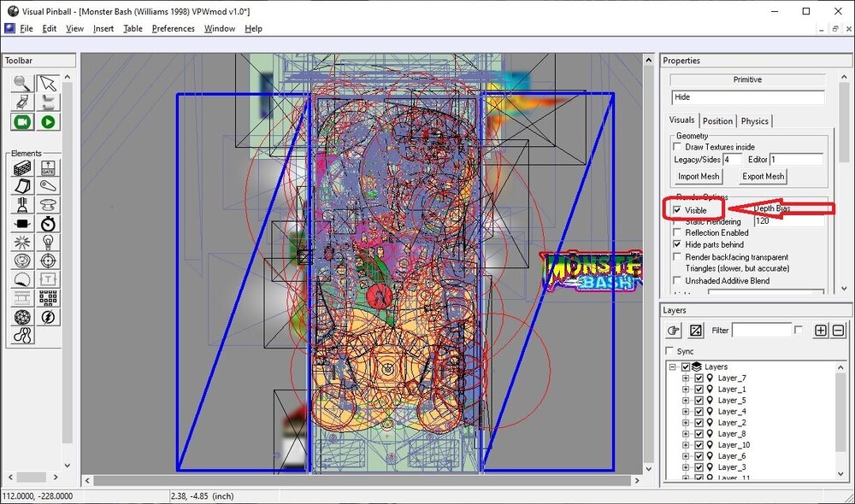Select the Flipper element tool
Screen dimensions: 855x504
(x=48, y=186)
